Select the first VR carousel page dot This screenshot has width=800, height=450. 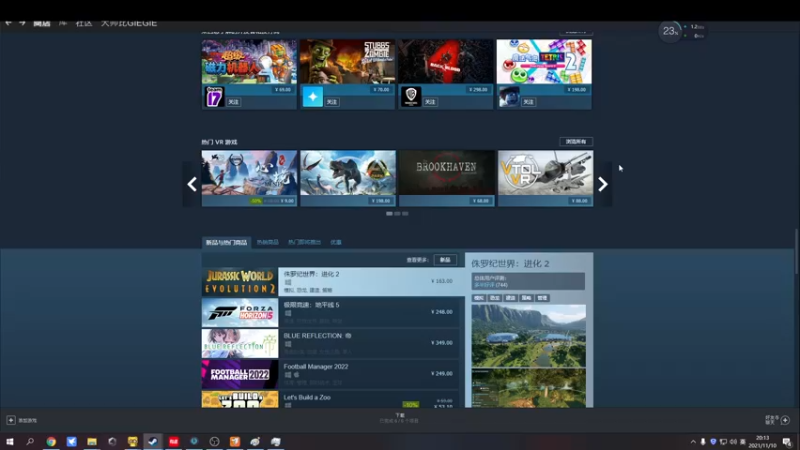tap(389, 214)
